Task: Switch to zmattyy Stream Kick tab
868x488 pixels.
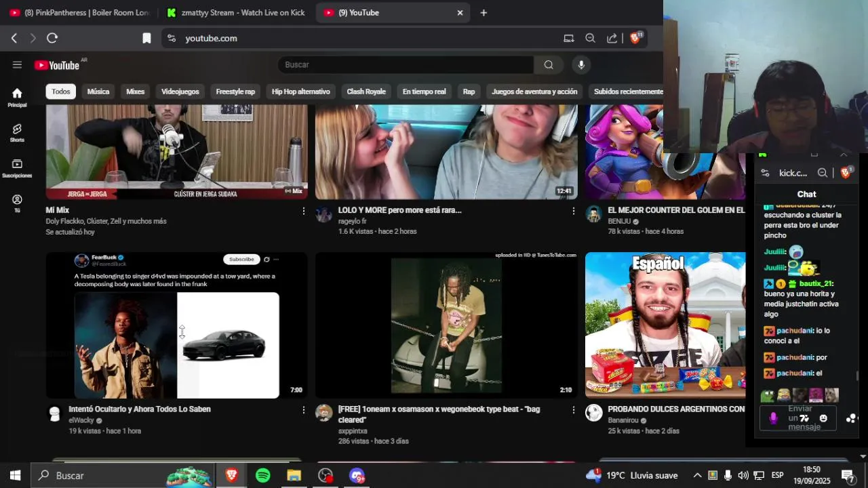Action: click(236, 13)
